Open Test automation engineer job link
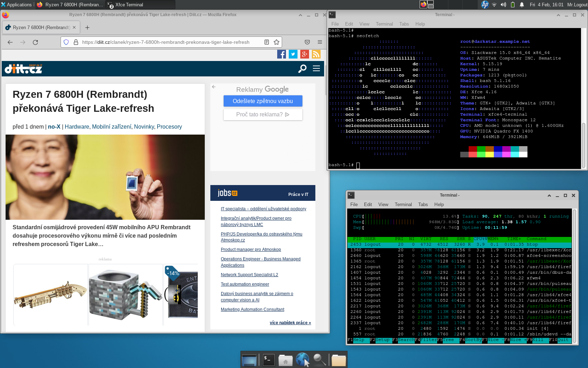588x368 pixels. click(245, 284)
